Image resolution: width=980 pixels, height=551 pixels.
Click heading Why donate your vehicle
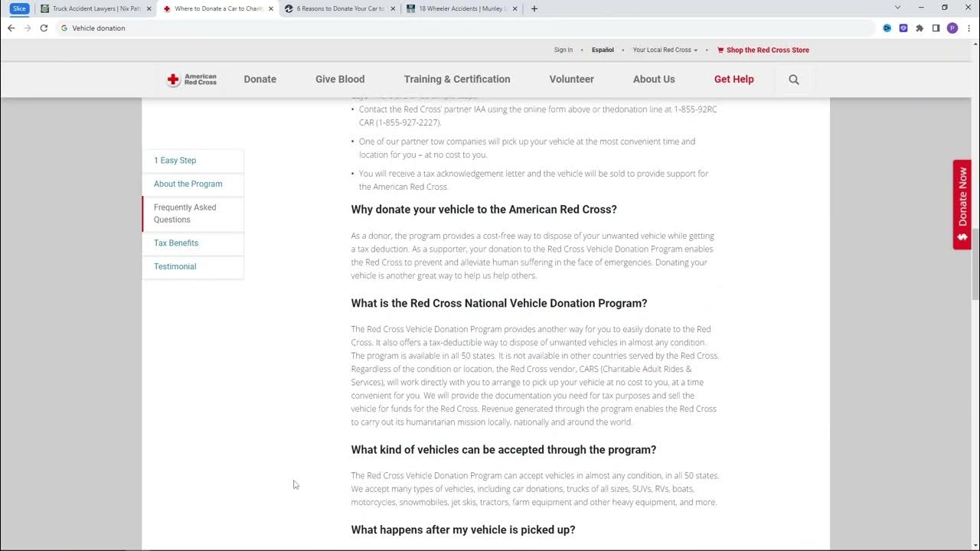(484, 210)
